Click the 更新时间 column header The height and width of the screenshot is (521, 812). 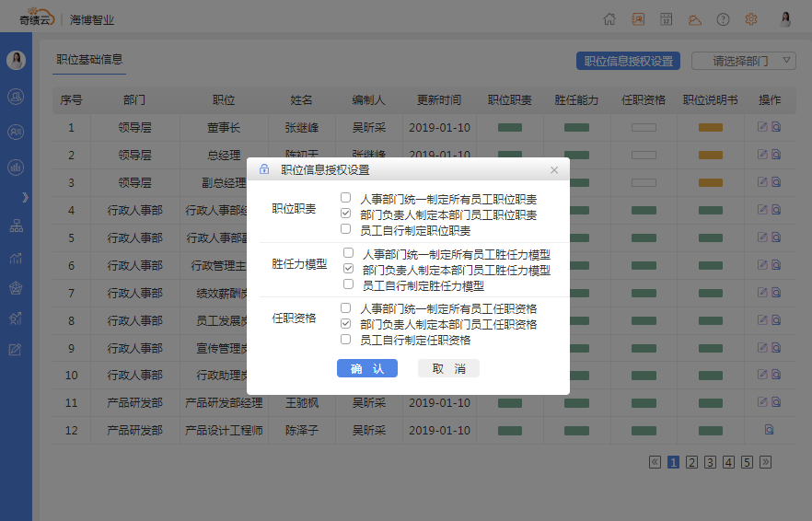439,100
